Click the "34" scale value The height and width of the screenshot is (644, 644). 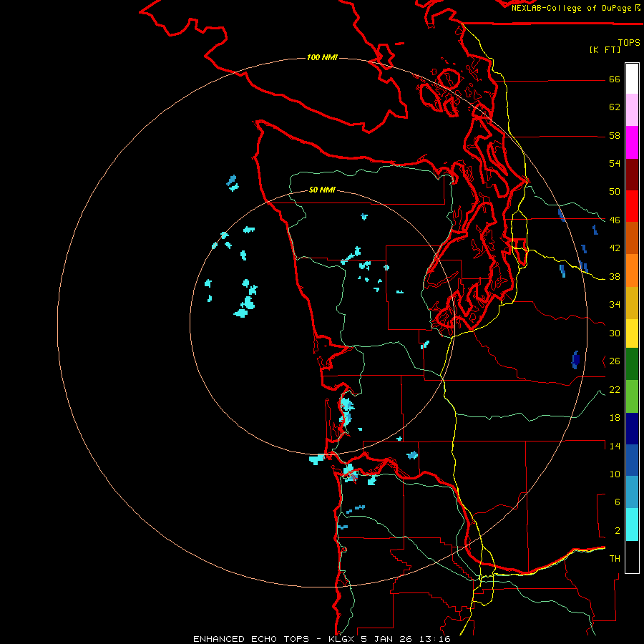[615, 305]
